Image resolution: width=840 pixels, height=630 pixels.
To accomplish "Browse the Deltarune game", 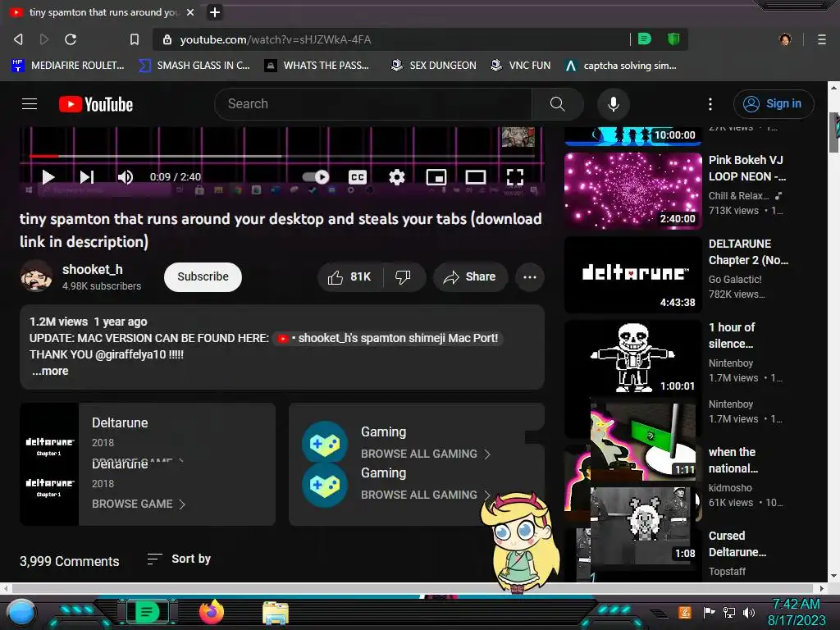I will pyautogui.click(x=138, y=504).
